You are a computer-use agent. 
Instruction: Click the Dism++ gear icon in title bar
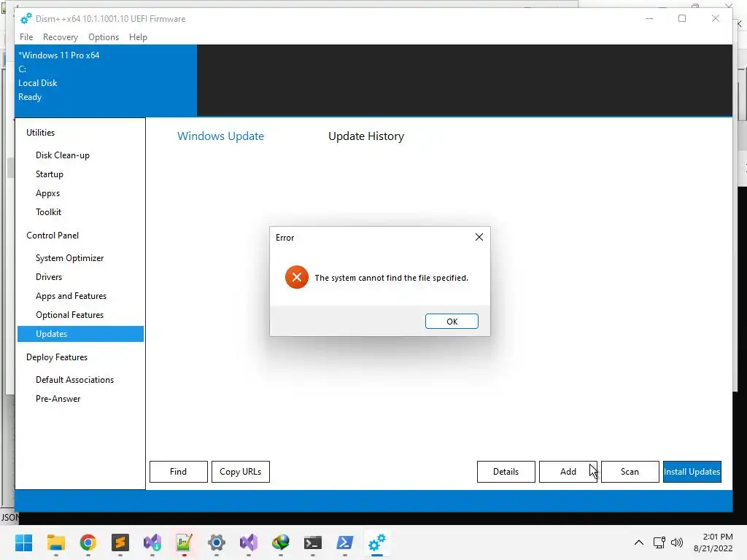[x=26, y=18]
